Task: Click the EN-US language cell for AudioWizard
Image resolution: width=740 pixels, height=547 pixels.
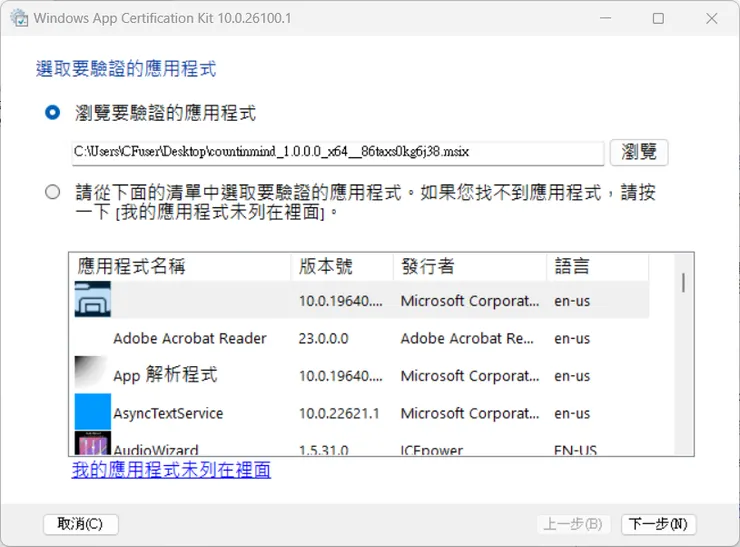Action: 575,450
